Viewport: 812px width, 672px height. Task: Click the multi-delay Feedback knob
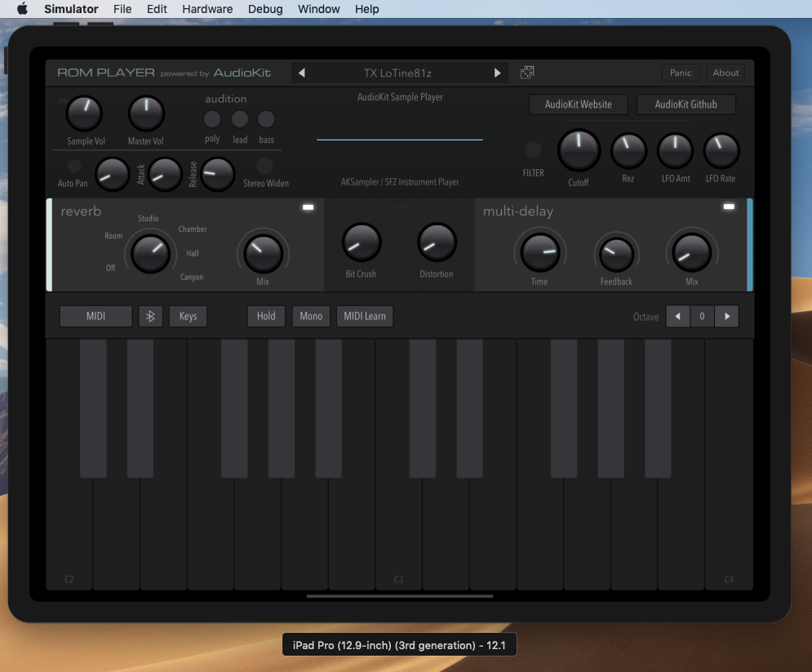[x=616, y=255]
